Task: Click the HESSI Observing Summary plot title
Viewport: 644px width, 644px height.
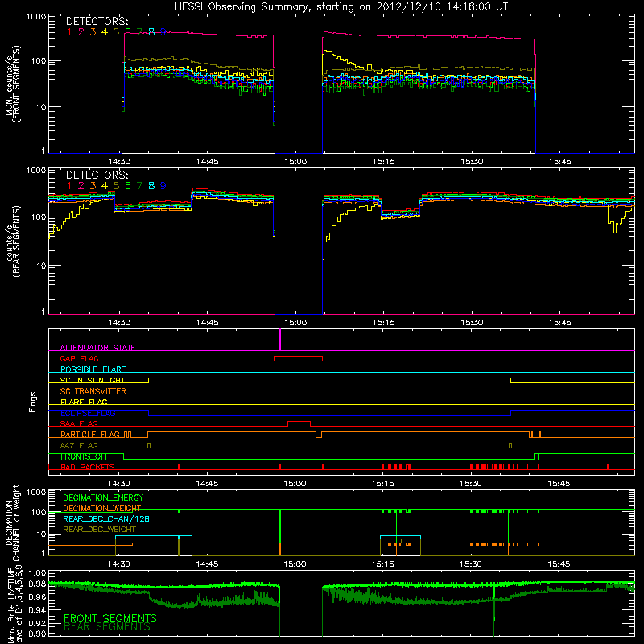Action: pos(341,7)
